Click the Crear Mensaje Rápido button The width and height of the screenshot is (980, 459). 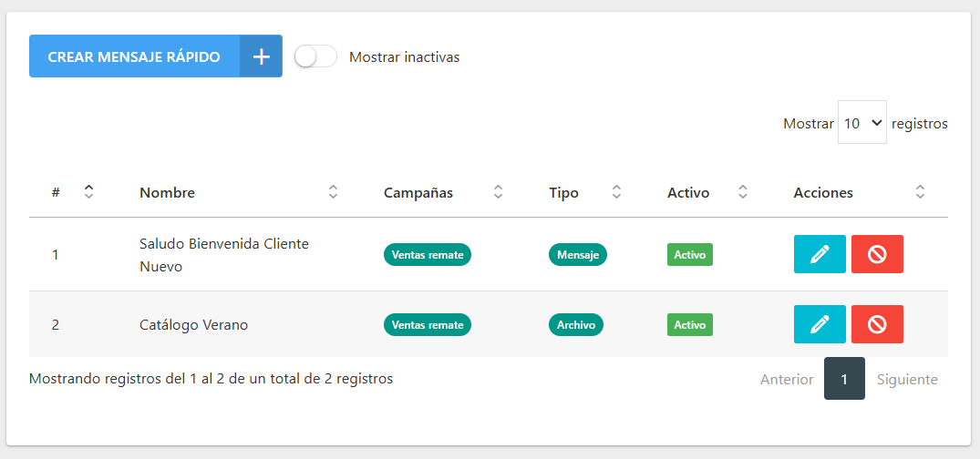tap(134, 56)
